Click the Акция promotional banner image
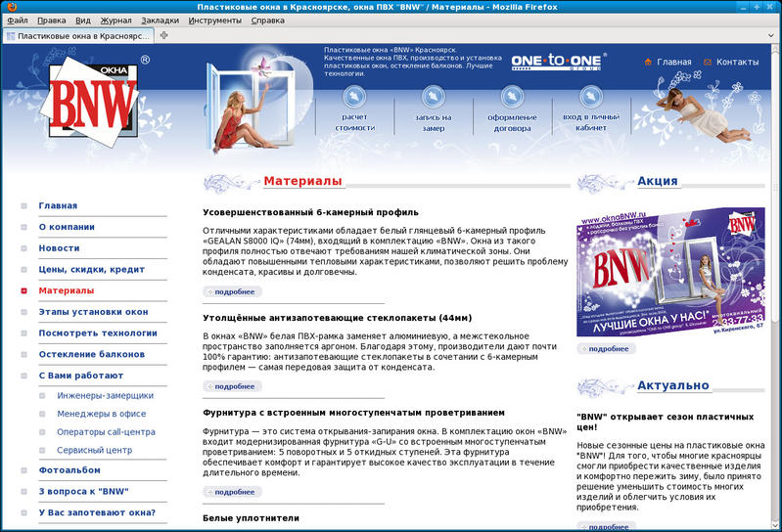Screen dimensions: 782x532 670,272
